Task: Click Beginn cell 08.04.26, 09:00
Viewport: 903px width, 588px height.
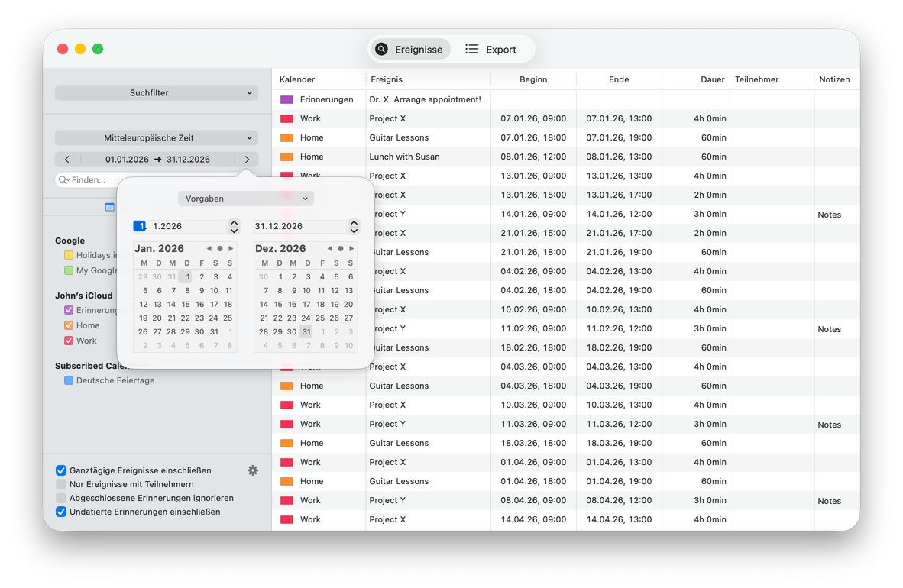Action: click(x=533, y=500)
